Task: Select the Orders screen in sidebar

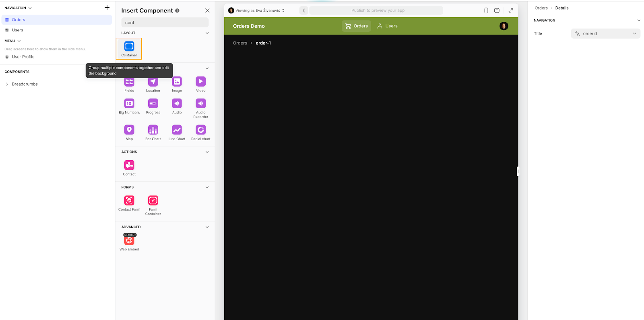Action: [x=57, y=20]
